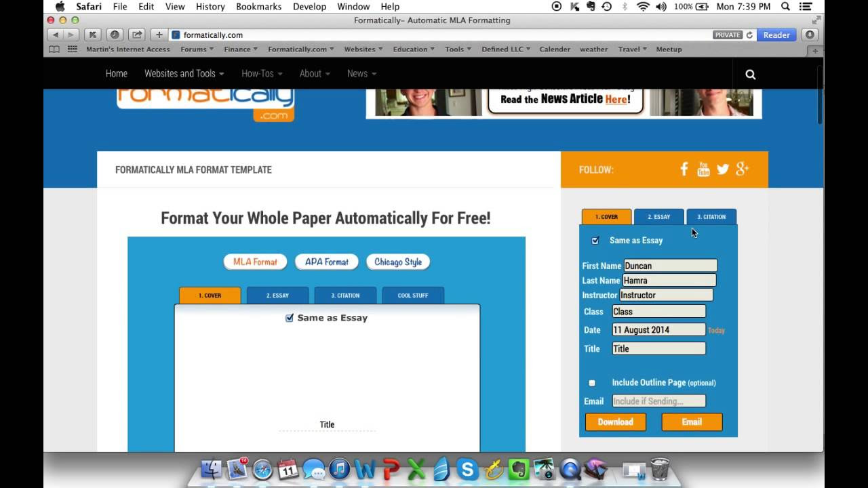Image resolution: width=868 pixels, height=488 pixels.
Task: Open the Downloads arrow button
Action: pyautogui.click(x=810, y=35)
